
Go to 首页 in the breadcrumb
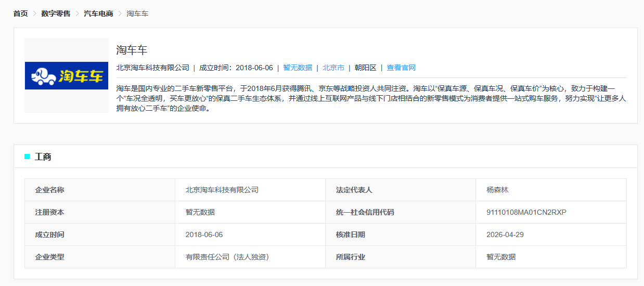pyautogui.click(x=20, y=14)
